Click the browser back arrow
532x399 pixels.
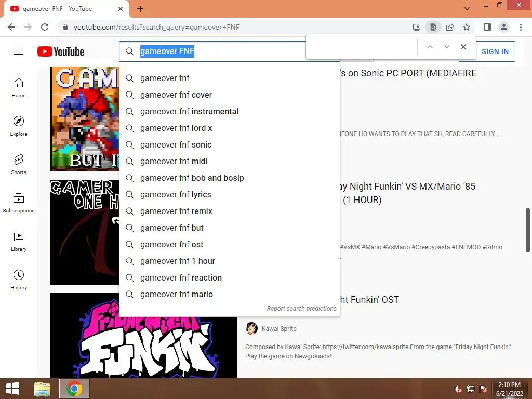click(11, 27)
